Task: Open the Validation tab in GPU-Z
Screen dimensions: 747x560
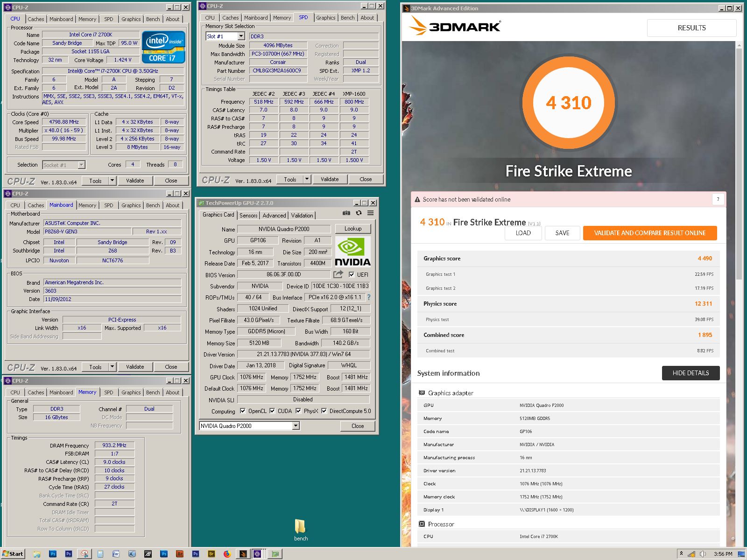Action: coord(302,216)
